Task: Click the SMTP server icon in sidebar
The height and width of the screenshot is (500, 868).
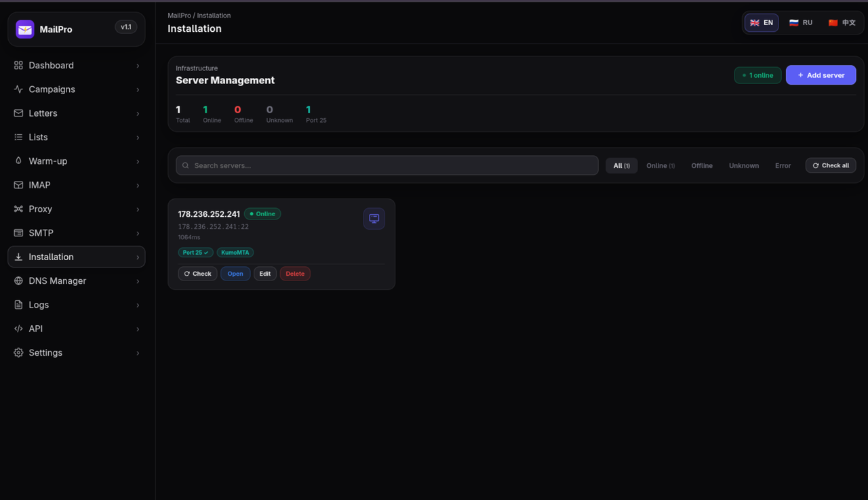Action: [x=18, y=233]
